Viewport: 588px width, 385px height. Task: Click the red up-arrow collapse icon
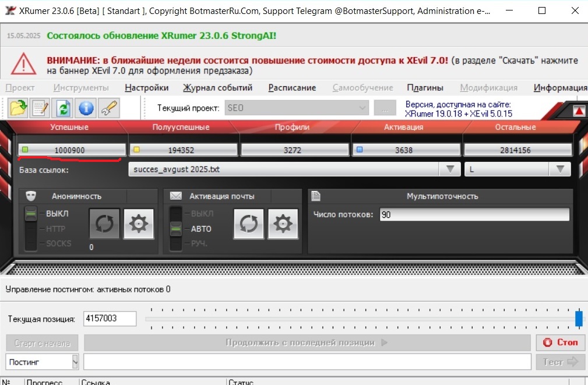tap(579, 111)
